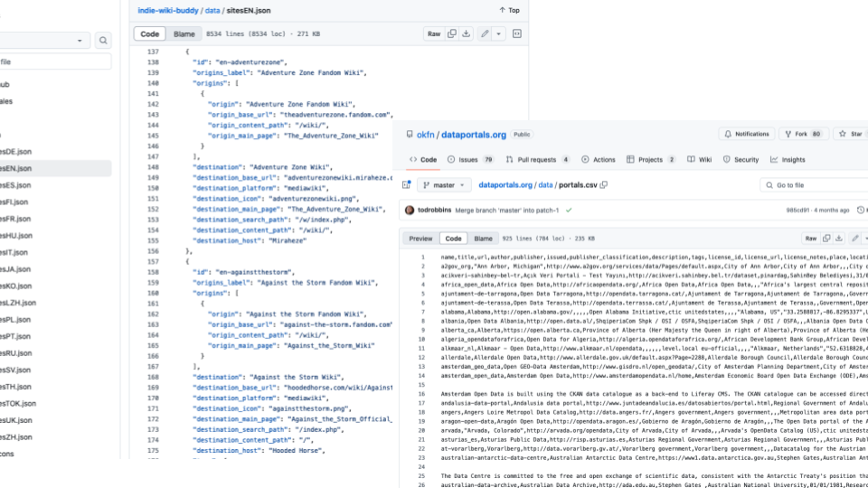
Task: Select line number 16 in portals.csv
Action: click(x=422, y=394)
